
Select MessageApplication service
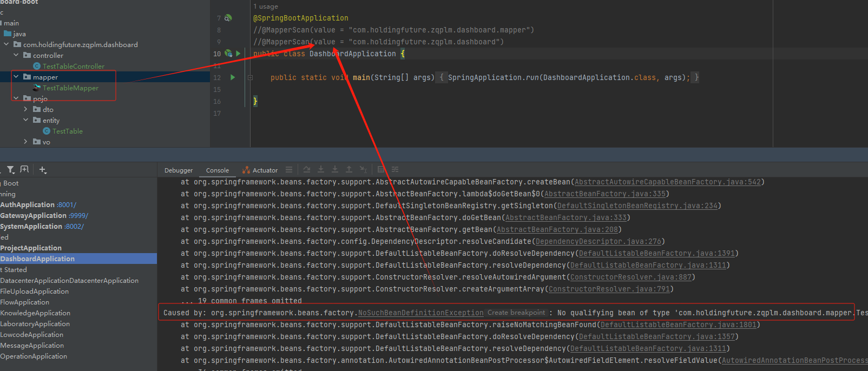point(32,345)
